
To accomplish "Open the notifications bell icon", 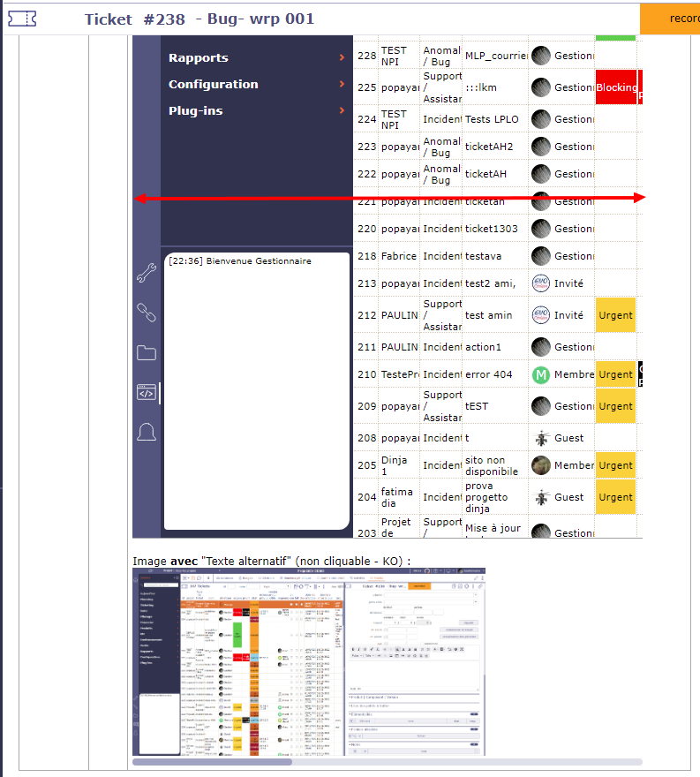I will coord(147,432).
